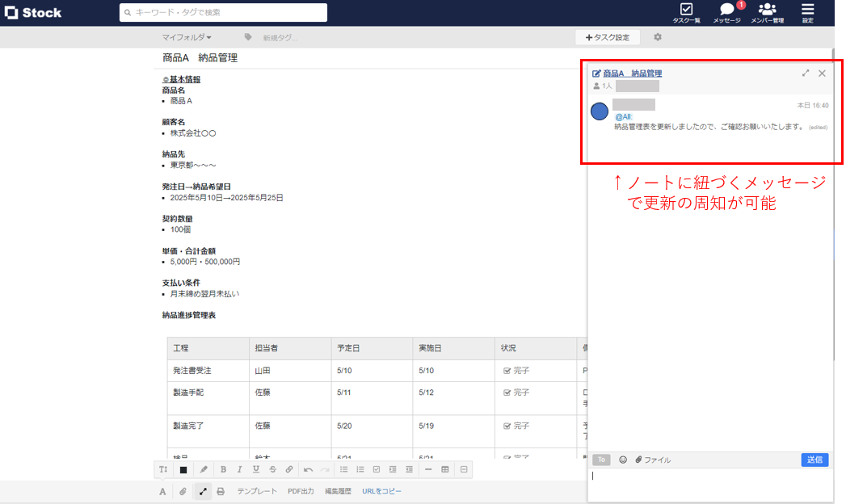Insert a horizontal line

(x=428, y=469)
